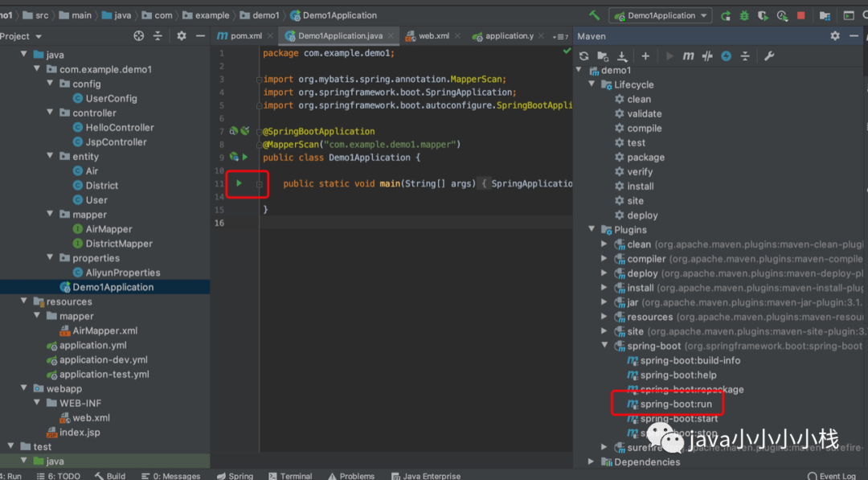Close the pom.xml editor tab

270,36
